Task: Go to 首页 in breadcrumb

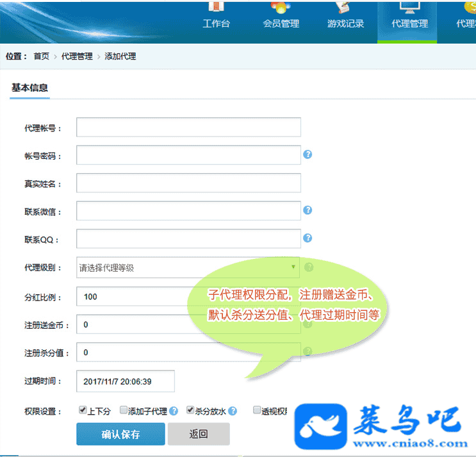Action: click(42, 56)
